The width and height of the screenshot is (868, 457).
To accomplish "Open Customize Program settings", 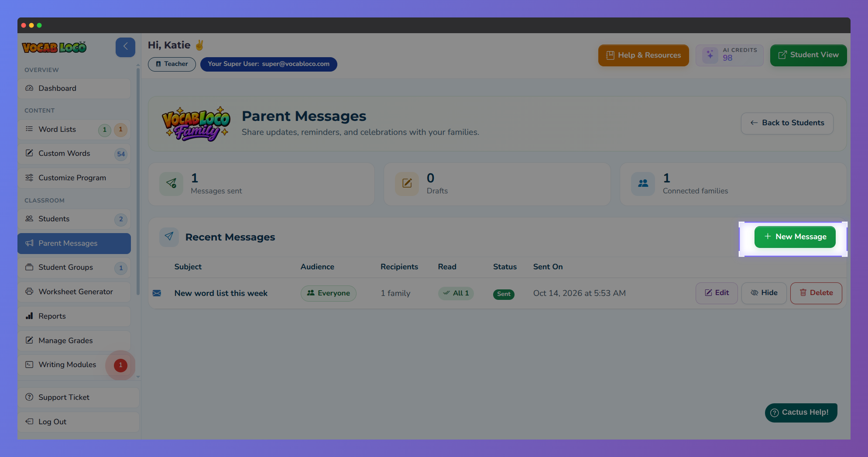I will tap(74, 178).
